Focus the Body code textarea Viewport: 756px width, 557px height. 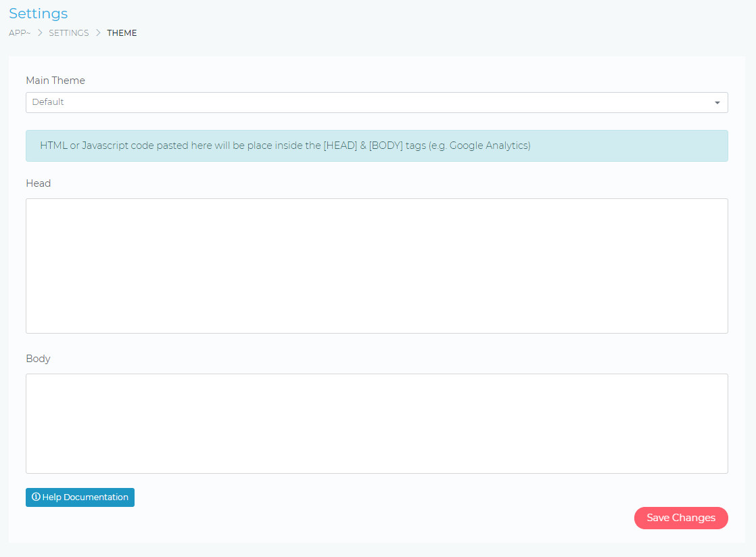(376, 423)
